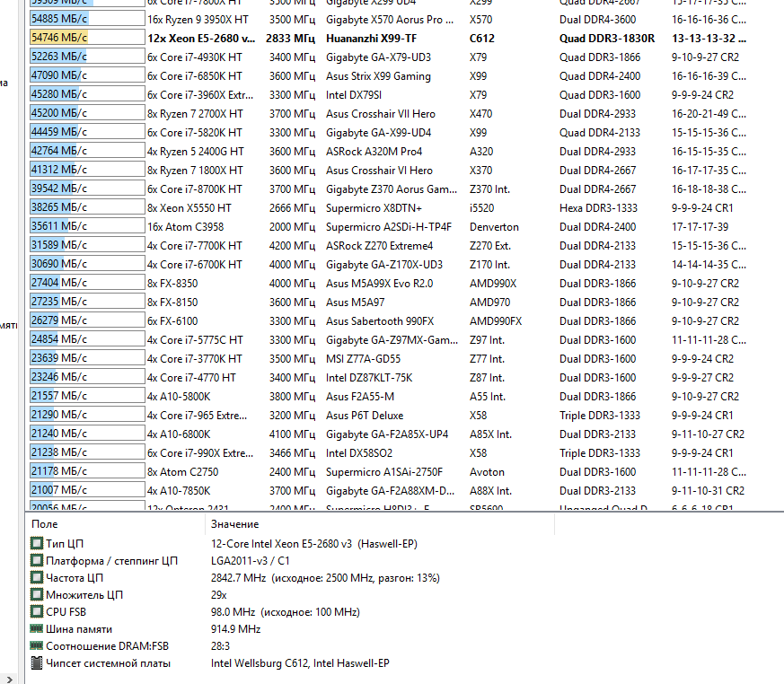The width and height of the screenshot is (784, 684).
Task: Click the icon beside CPU FSB
Action: [x=37, y=611]
